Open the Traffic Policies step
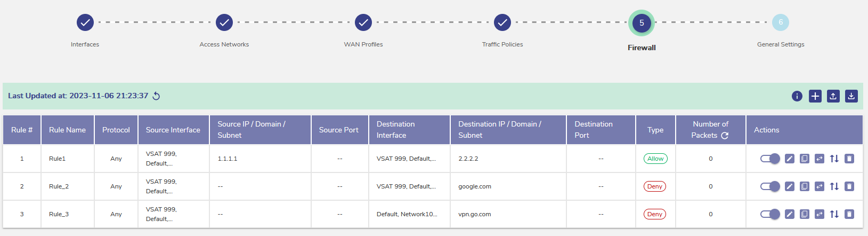Image resolution: width=868 pixels, height=236 pixels. click(x=502, y=22)
